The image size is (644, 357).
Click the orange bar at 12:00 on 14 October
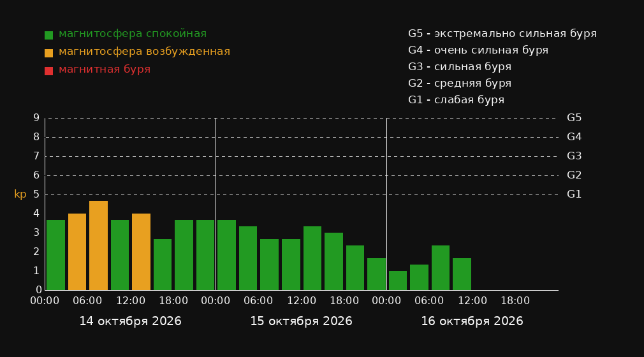pos(142,252)
